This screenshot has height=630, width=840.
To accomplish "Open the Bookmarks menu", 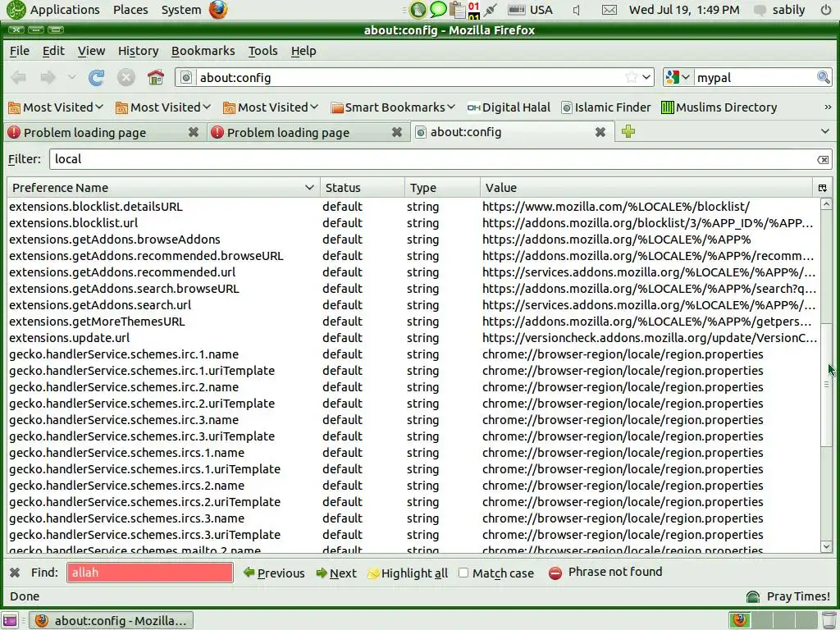I will [x=203, y=51].
